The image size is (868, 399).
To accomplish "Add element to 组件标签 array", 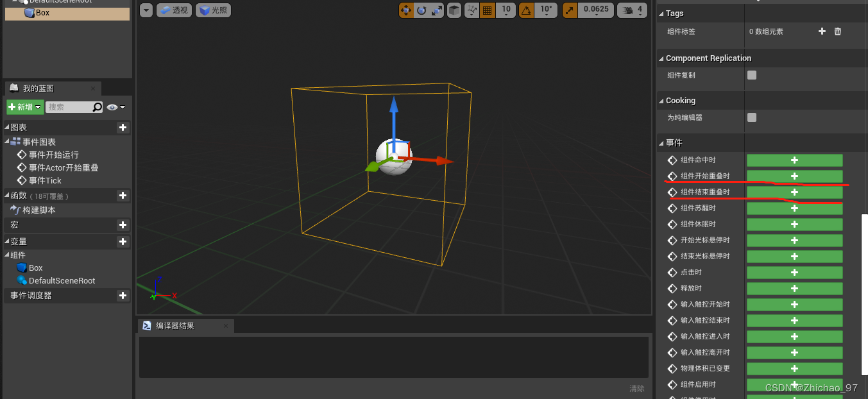I will 822,31.
